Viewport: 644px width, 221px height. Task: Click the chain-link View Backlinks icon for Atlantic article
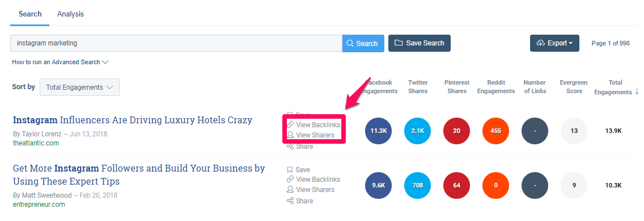(290, 124)
